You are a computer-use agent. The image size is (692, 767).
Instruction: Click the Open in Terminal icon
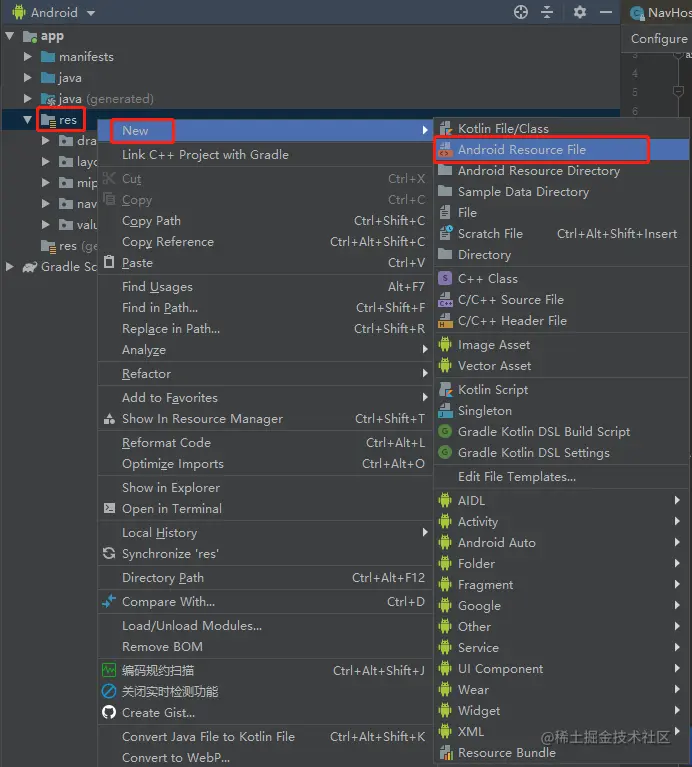tap(110, 509)
